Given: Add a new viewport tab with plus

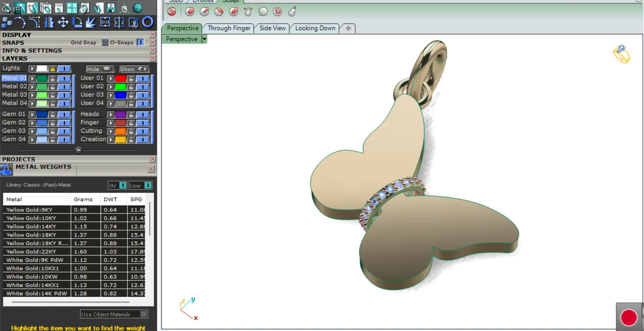Looking at the screenshot, I should [x=348, y=28].
